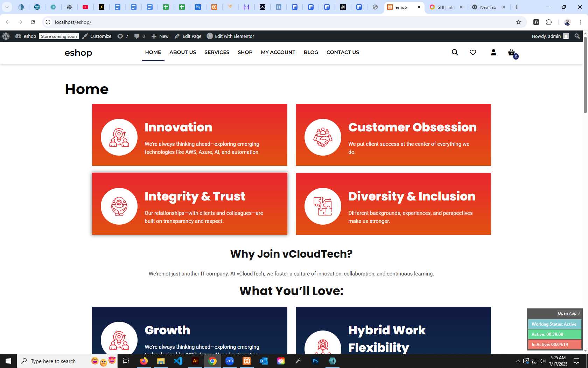This screenshot has width=588, height=368.
Task: Click the Innovation lightbulb circle icon
Action: [x=119, y=137]
